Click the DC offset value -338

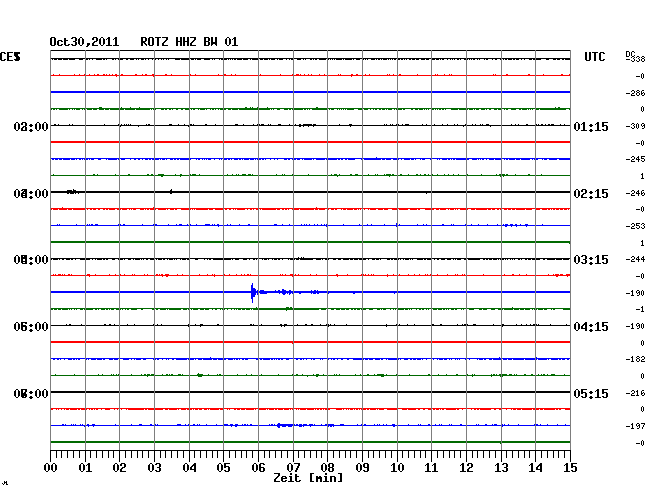(636, 59)
